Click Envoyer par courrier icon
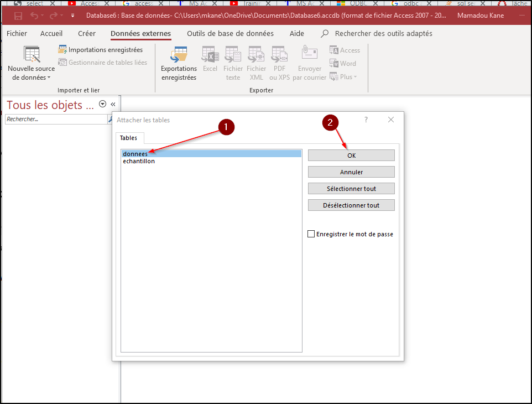The image size is (532, 404). [x=309, y=64]
